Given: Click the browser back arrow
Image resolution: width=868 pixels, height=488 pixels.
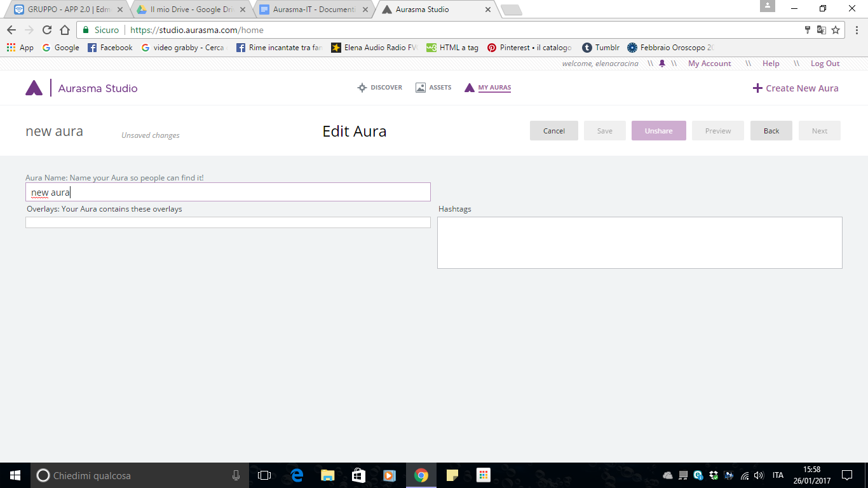Looking at the screenshot, I should click(11, 30).
